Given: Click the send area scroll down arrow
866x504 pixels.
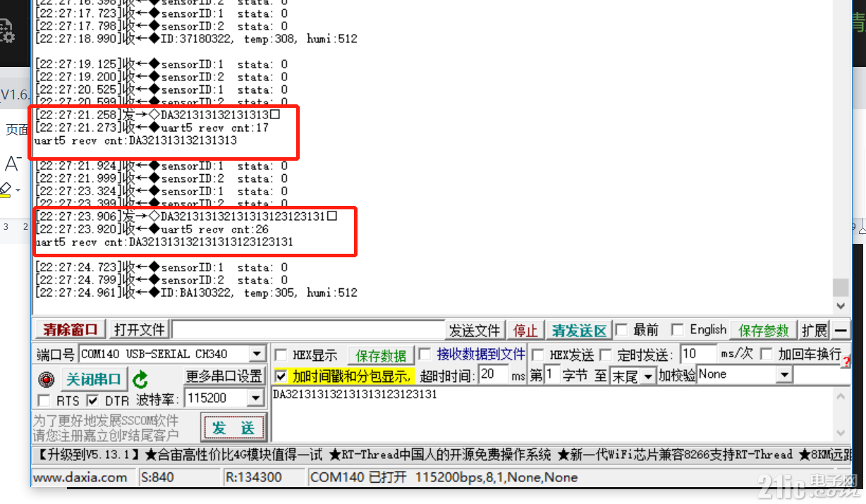Looking at the screenshot, I should click(x=841, y=434).
